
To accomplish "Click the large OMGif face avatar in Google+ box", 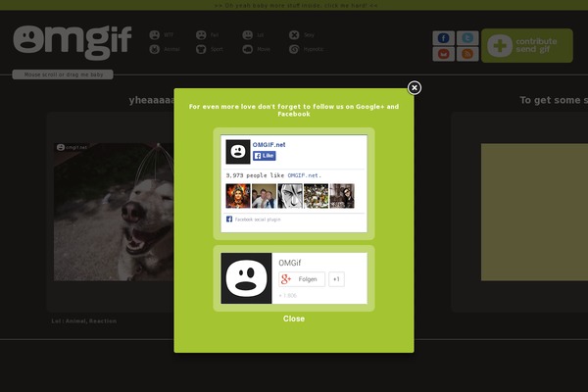I will [246, 278].
